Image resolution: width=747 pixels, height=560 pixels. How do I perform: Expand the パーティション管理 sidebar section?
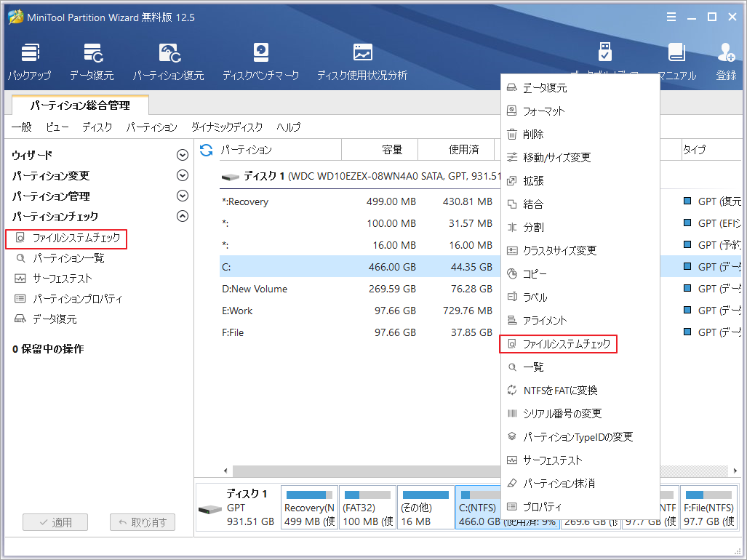click(183, 196)
